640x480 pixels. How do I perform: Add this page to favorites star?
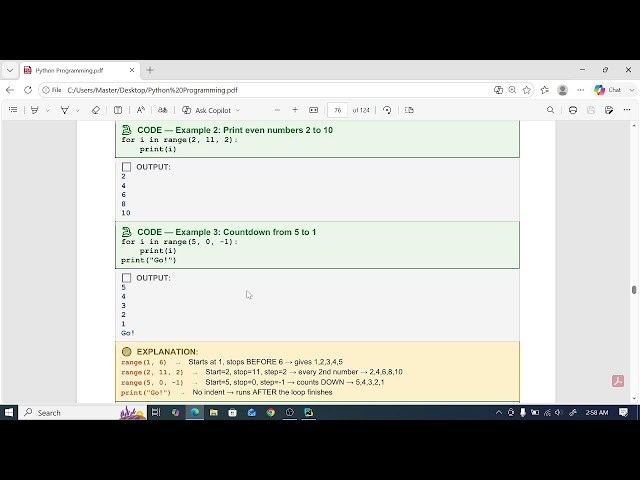point(527,90)
